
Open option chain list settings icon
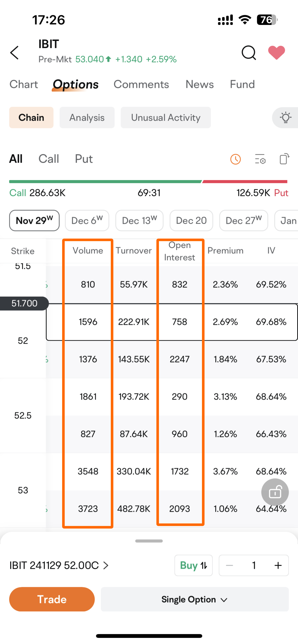point(260,159)
